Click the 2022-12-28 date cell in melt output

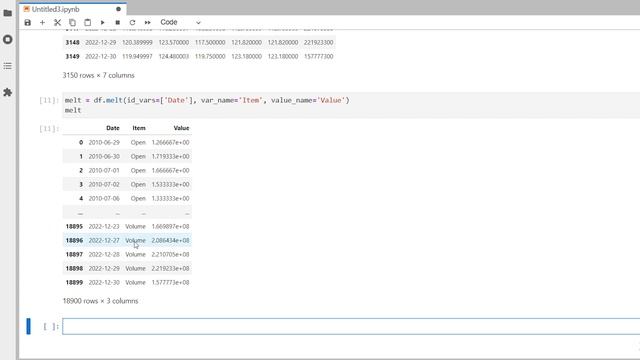click(x=104, y=254)
